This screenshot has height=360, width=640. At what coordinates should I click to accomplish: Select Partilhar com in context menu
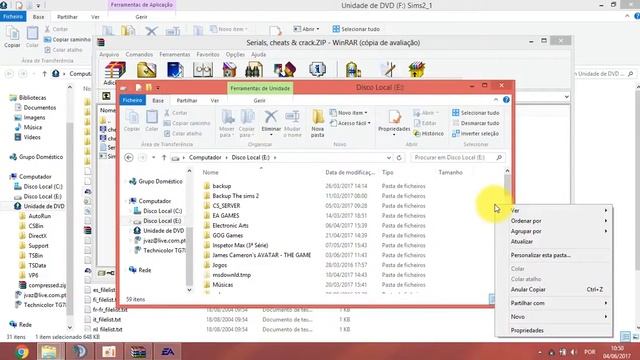coord(554,303)
